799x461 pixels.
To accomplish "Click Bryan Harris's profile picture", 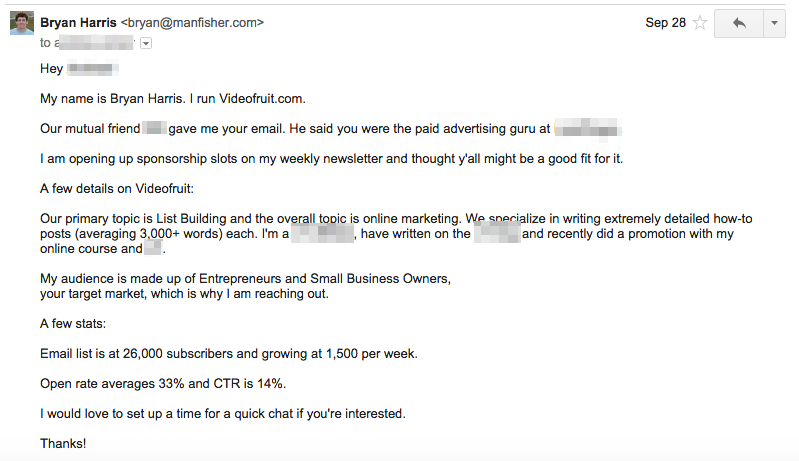I will coord(22,23).
